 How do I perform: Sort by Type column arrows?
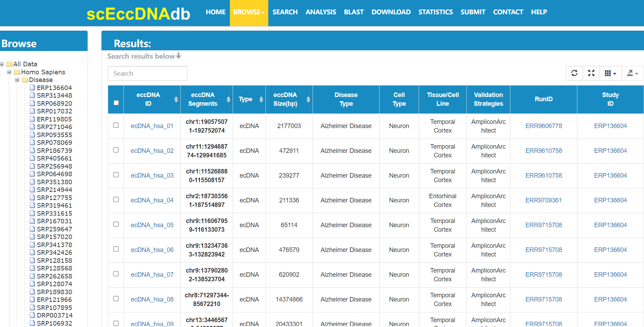coord(261,99)
